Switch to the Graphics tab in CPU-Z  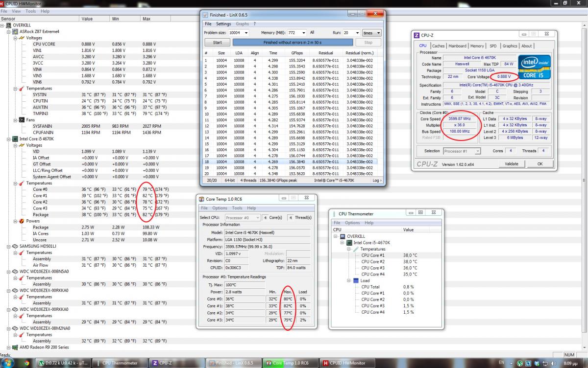point(510,46)
